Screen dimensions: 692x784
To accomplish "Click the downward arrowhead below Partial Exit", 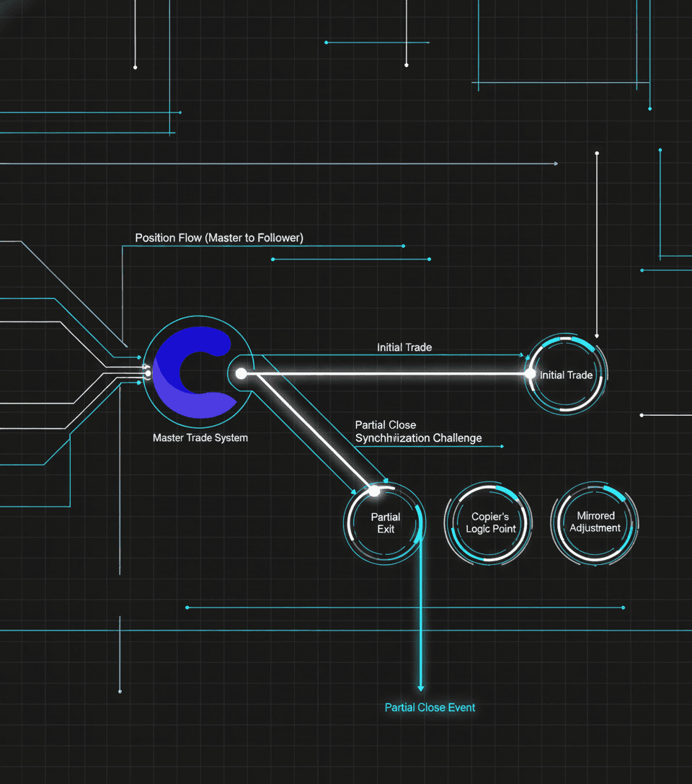I will pyautogui.click(x=420, y=688).
